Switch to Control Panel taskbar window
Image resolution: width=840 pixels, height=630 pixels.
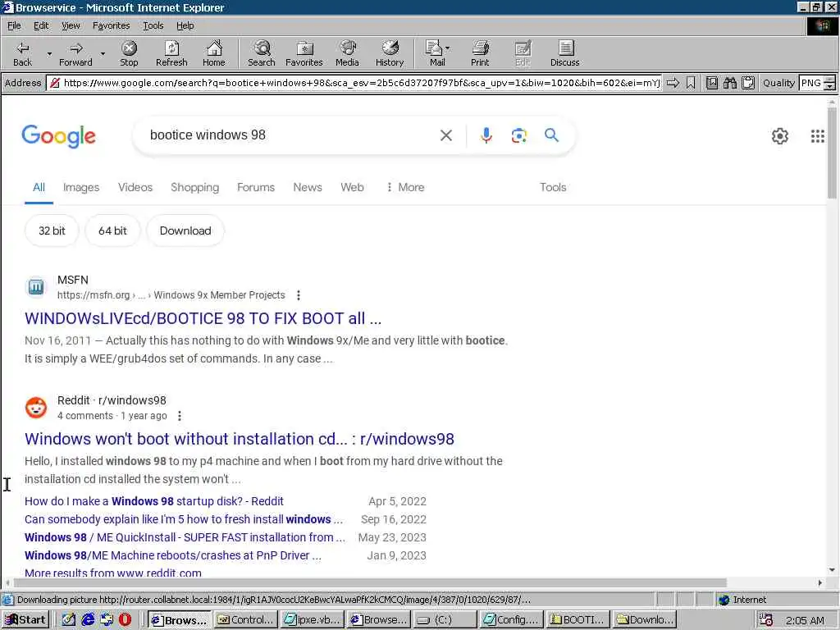click(x=246, y=620)
